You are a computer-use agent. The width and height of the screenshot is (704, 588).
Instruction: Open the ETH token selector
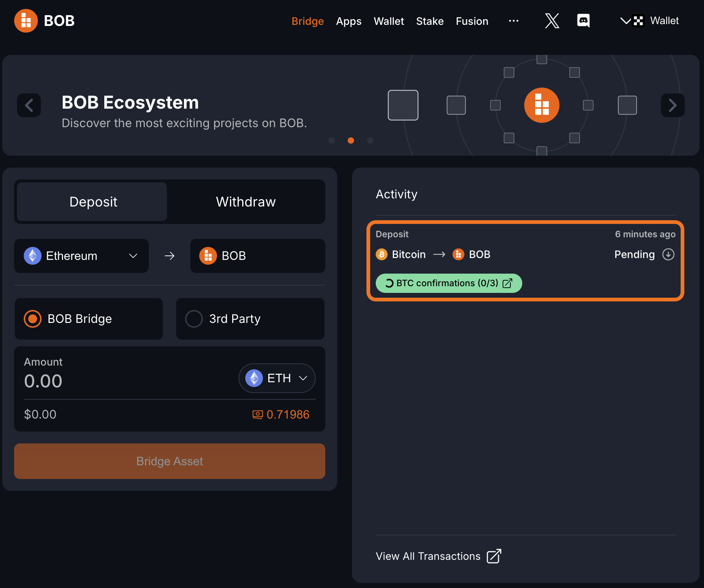(277, 378)
